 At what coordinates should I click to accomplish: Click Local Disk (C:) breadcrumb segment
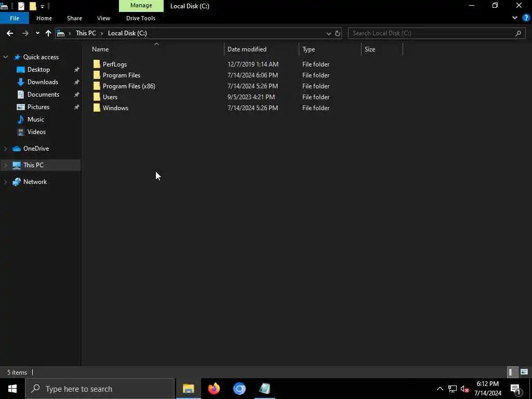coord(127,33)
